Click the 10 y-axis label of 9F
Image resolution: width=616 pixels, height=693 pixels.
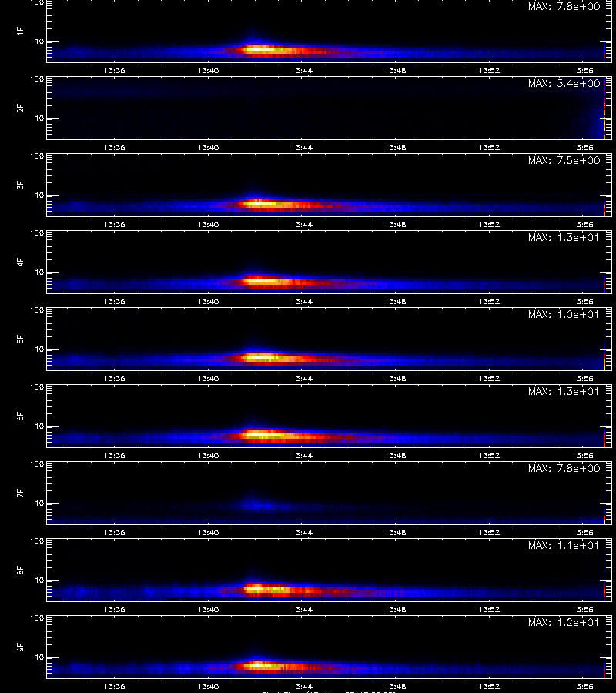click(x=39, y=658)
